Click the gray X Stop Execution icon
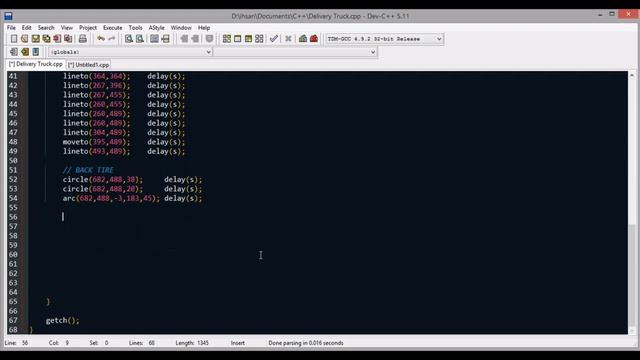 [288, 39]
